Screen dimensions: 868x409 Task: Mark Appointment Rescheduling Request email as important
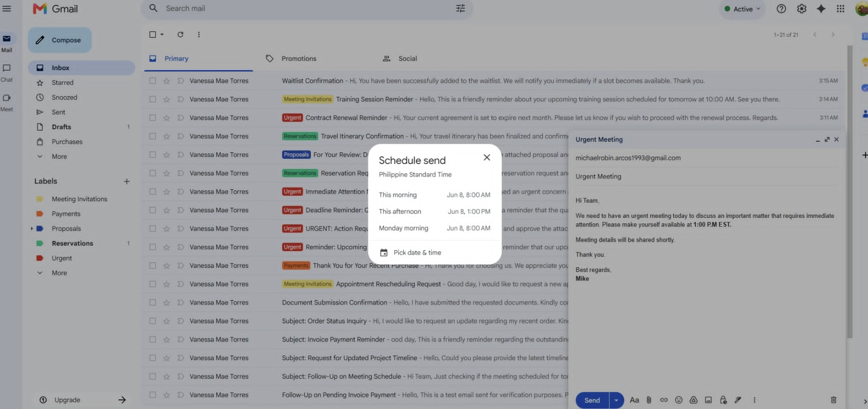[180, 284]
